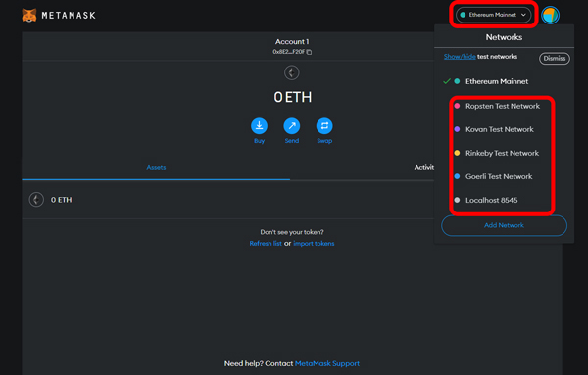588x375 pixels.
Task: Click the Add Network button
Action: click(x=504, y=225)
